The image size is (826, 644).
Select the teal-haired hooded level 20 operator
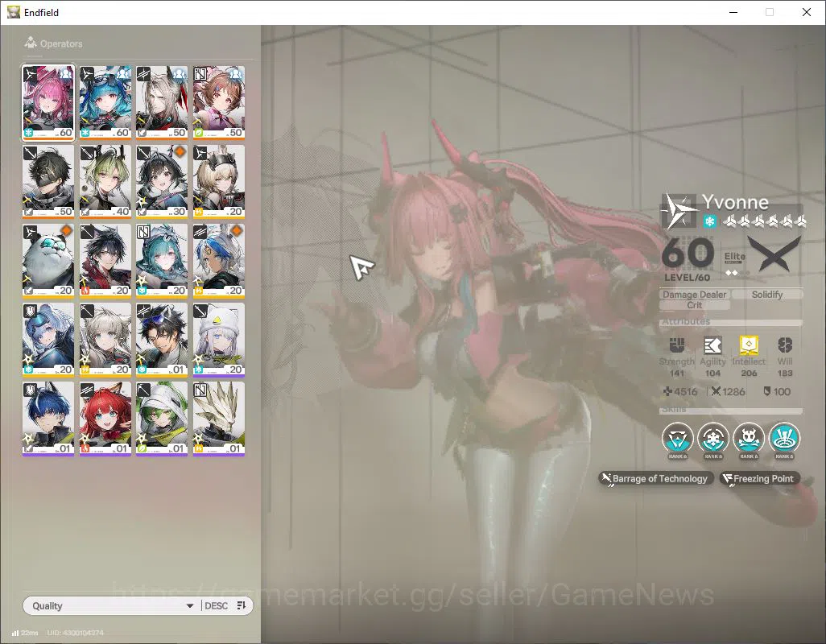[x=162, y=261]
